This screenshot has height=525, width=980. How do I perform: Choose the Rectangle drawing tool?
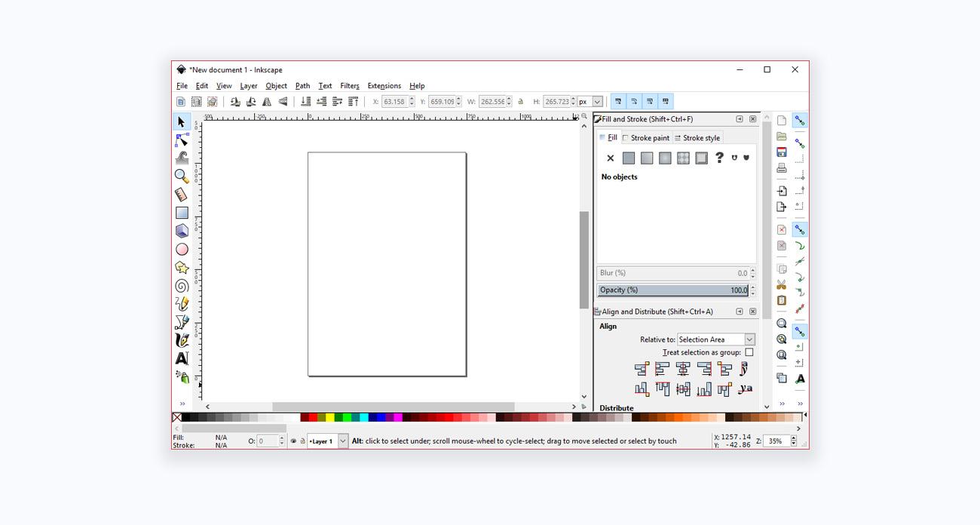(182, 213)
